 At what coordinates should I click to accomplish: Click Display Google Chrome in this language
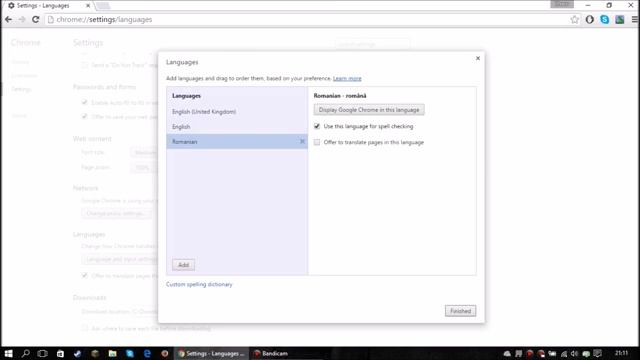point(369,110)
